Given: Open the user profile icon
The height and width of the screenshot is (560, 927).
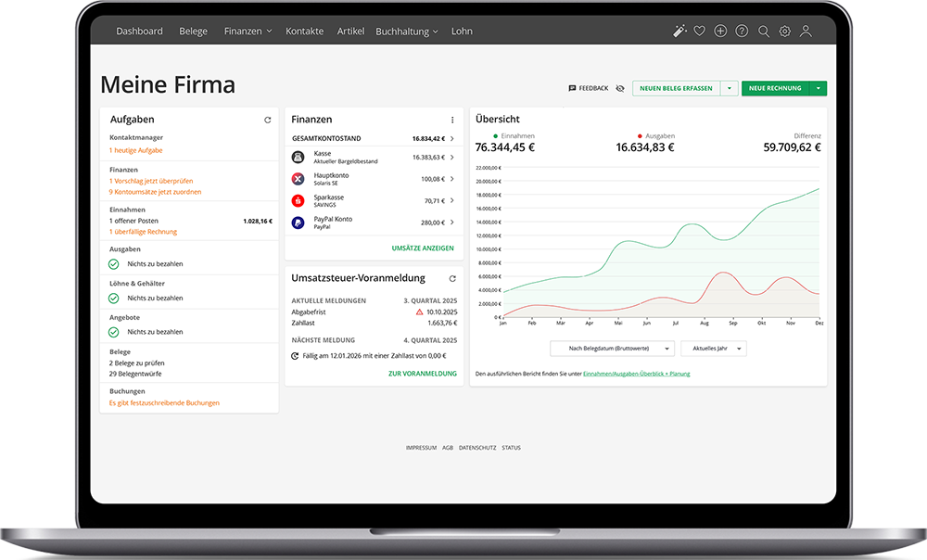Looking at the screenshot, I should click(806, 32).
